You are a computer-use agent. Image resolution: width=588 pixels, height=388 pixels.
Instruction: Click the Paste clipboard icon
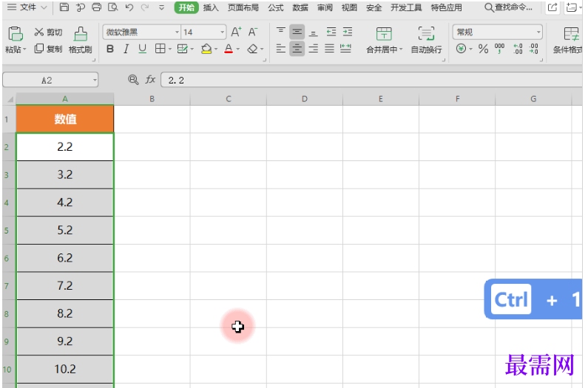(16, 34)
